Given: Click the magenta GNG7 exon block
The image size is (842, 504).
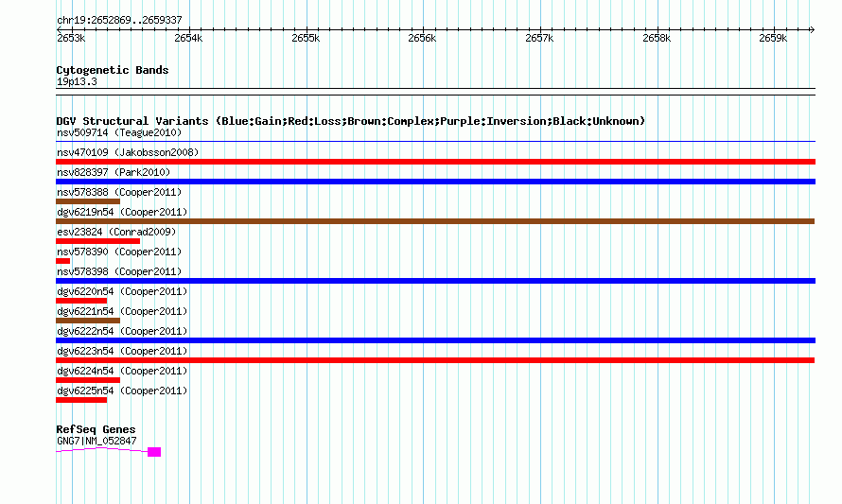Looking at the screenshot, I should click(x=154, y=452).
